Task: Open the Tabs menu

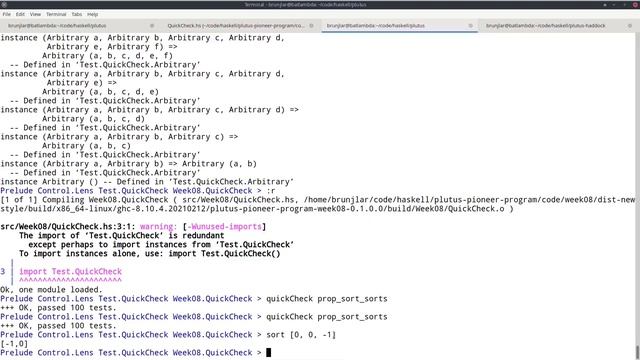Action: 77,14
